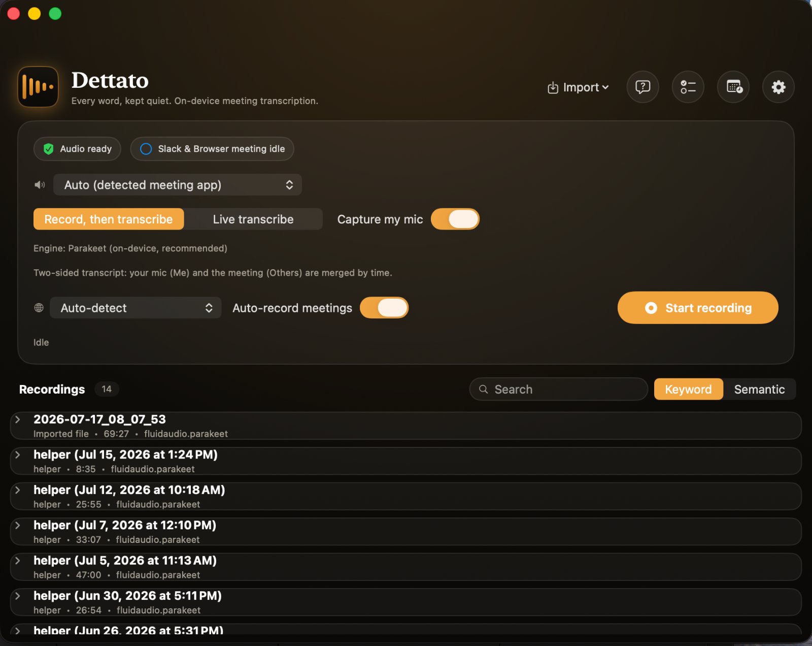Click the globe language icon

tap(39, 308)
